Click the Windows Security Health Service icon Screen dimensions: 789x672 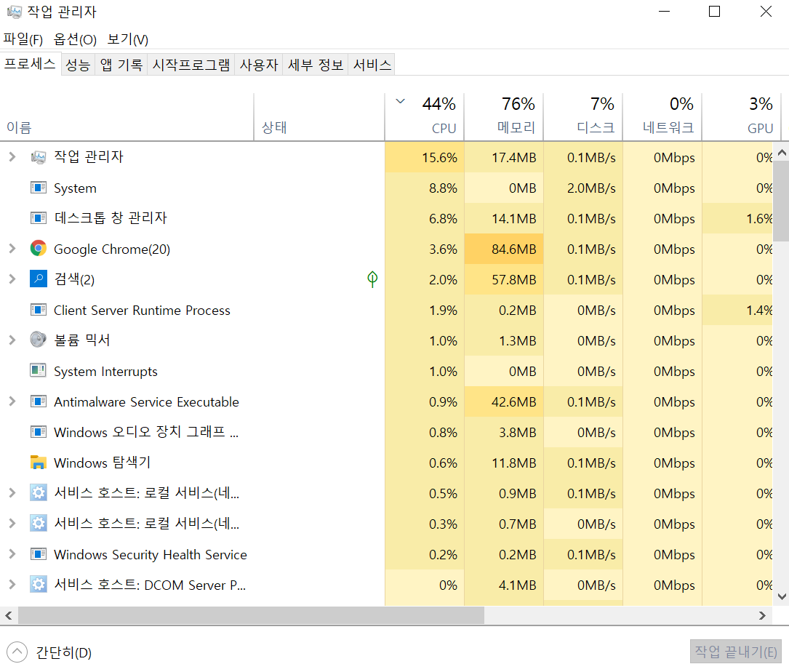coord(39,554)
